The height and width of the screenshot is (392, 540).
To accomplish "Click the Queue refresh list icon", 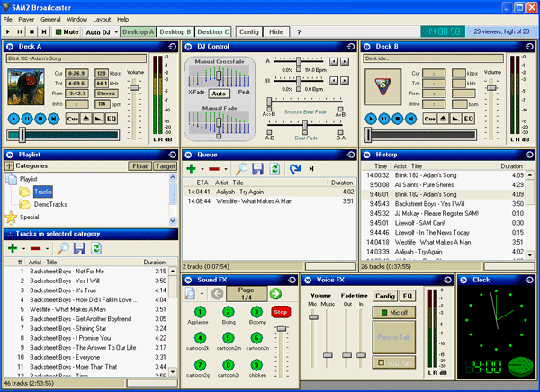I will tap(274, 169).
